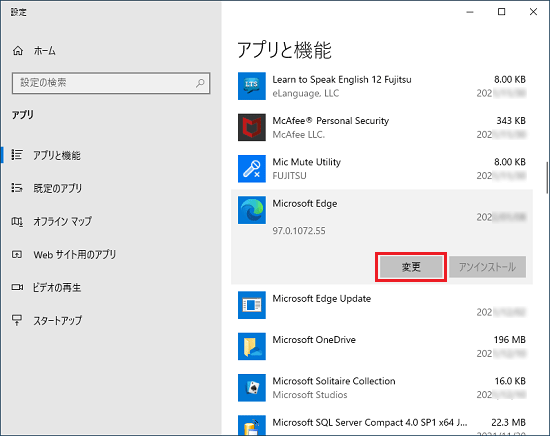Select Learn to Speak English 12 Fujitsu entry
Image resolution: width=550 pixels, height=436 pixels.
tap(382, 86)
